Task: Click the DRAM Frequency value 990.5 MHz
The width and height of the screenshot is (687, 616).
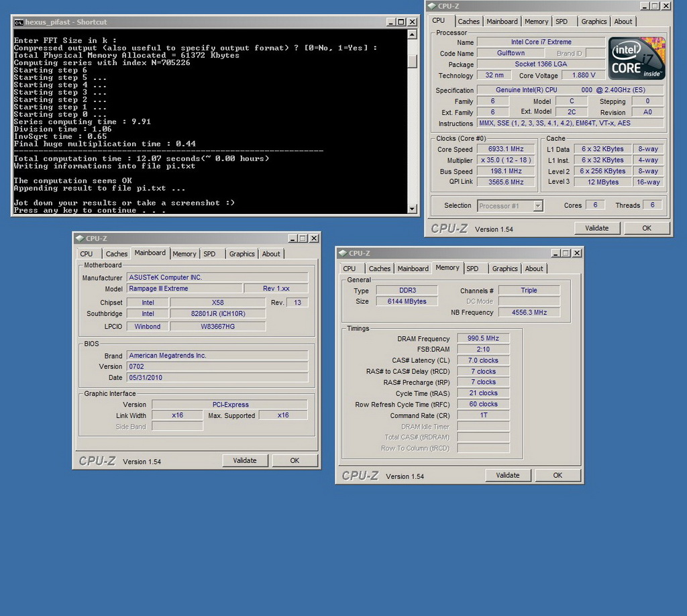Action: click(483, 338)
